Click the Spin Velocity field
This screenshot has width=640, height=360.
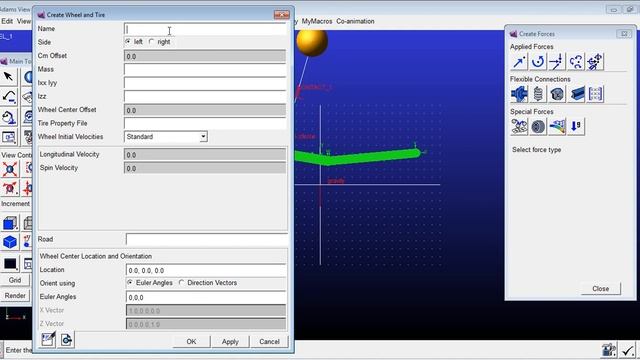(x=205, y=168)
